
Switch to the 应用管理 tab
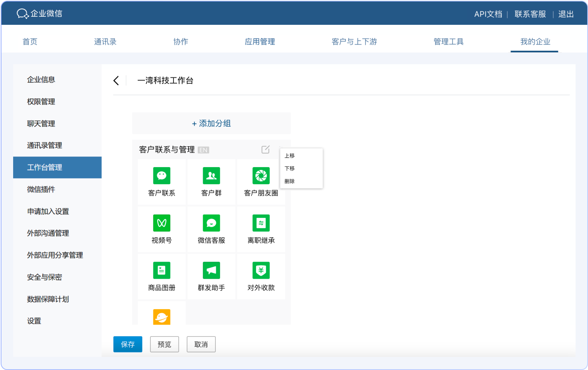coord(260,42)
